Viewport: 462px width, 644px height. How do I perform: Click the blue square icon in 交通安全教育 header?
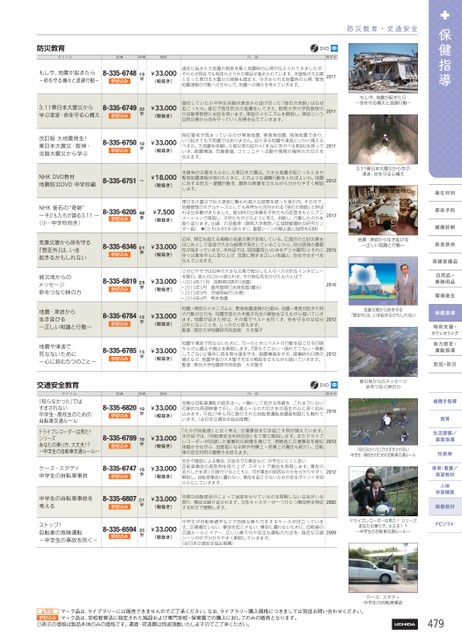pyautogui.click(x=334, y=385)
